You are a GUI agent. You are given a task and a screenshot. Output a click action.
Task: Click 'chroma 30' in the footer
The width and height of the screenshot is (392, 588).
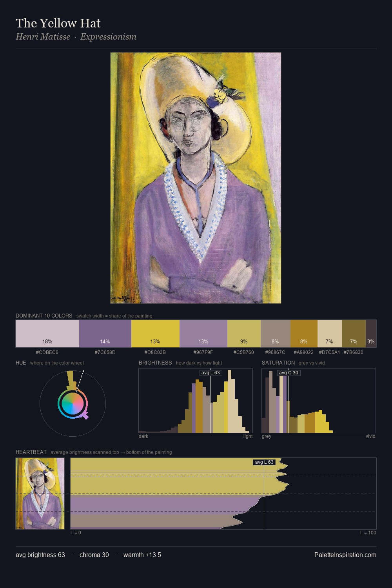coord(94,555)
